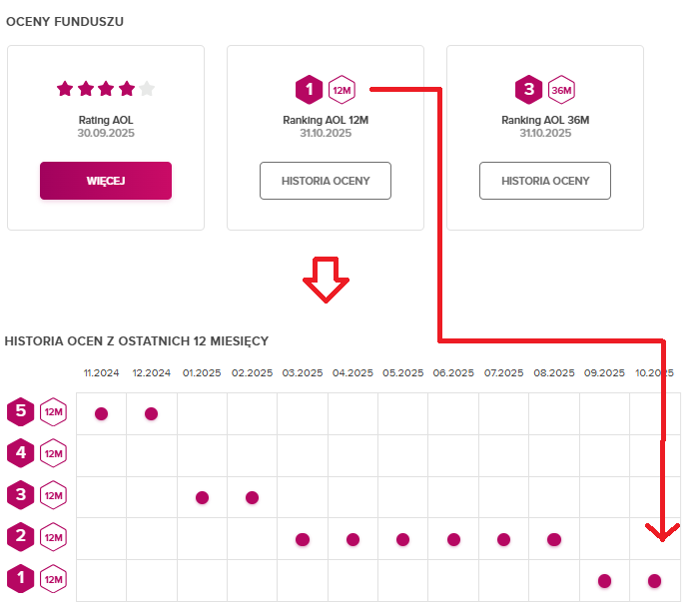The image size is (692, 616).
Task: Click rank 3 hexagon in history chart rows
Action: 21,494
